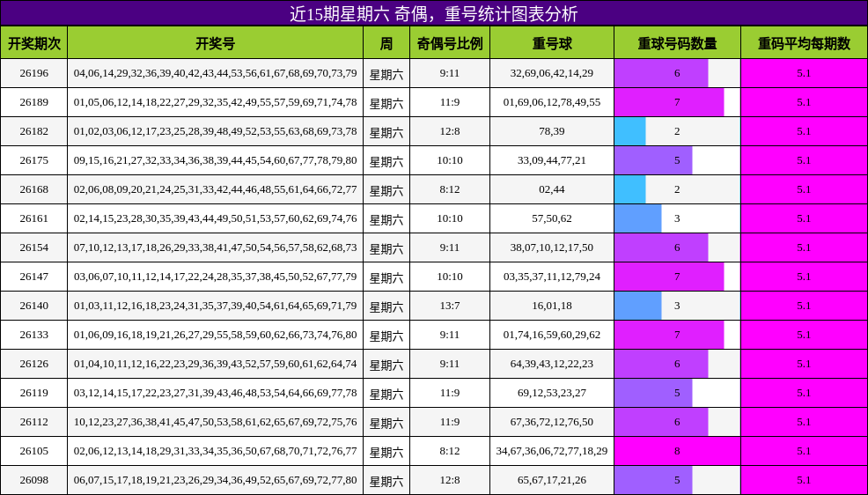Click the 重码平均每期数 column header
Image resolution: width=868 pixels, height=495 pixels.
(804, 42)
